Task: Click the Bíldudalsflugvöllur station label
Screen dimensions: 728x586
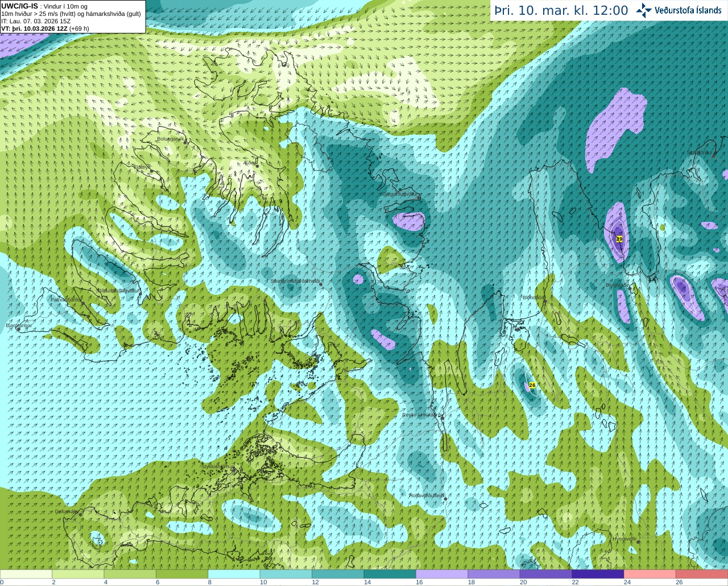Action: point(119,290)
